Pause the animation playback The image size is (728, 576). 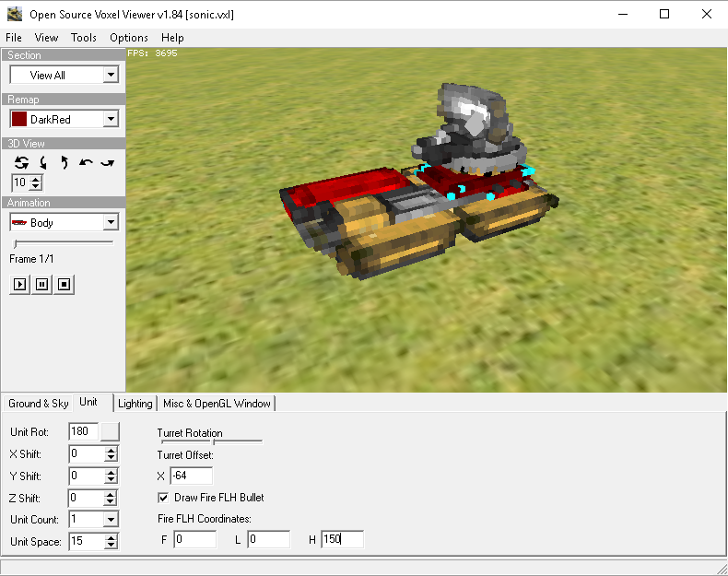(x=41, y=285)
